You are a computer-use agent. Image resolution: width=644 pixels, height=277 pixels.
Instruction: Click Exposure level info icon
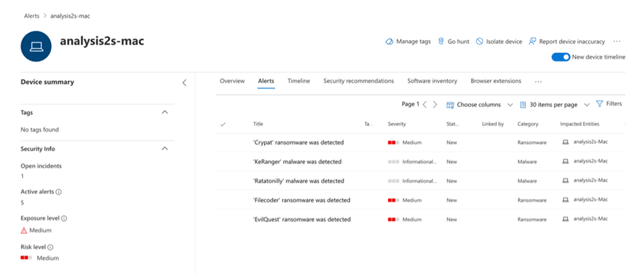point(64,218)
